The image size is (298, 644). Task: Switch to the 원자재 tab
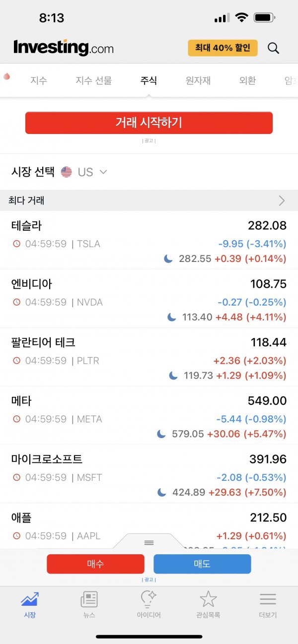click(x=198, y=80)
